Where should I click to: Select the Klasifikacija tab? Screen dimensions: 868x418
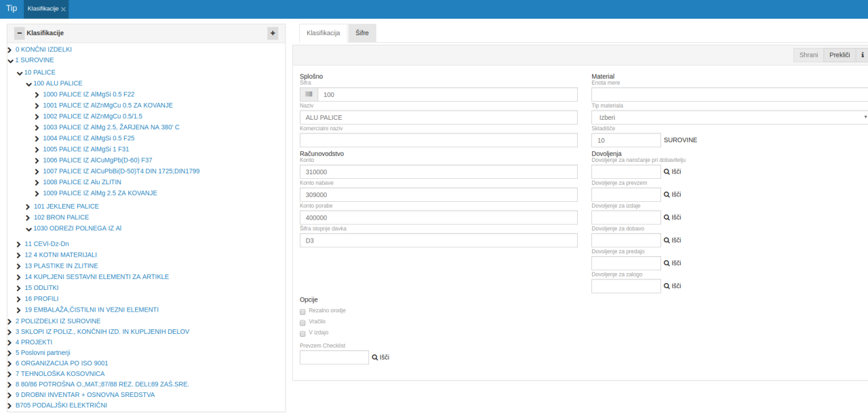point(323,33)
